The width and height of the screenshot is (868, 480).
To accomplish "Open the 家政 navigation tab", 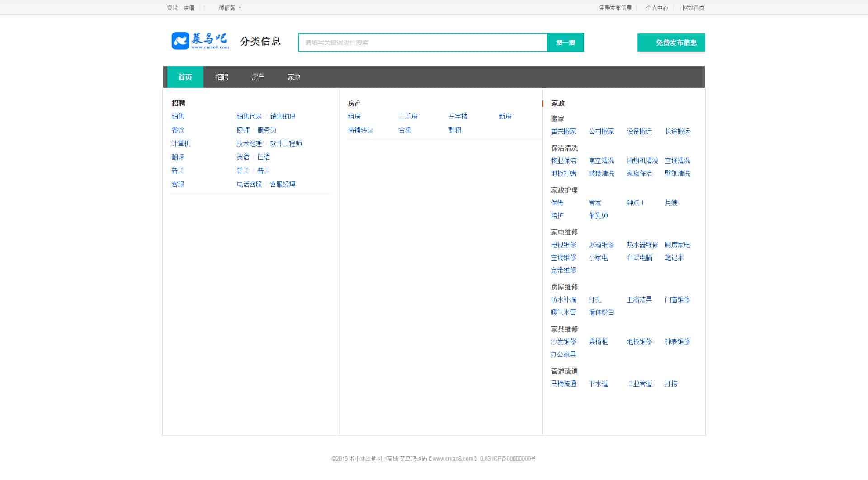I will tap(294, 77).
